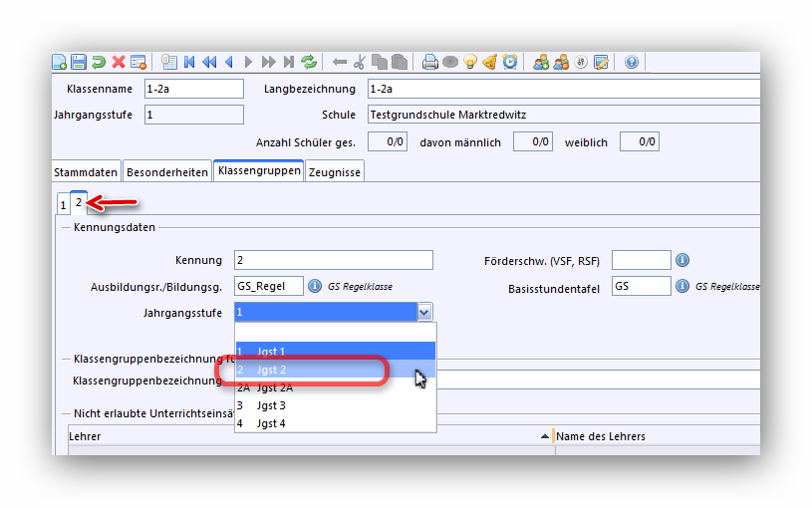The image size is (812, 507).
Task: Click the grey back arrow icon
Action: 339,62
